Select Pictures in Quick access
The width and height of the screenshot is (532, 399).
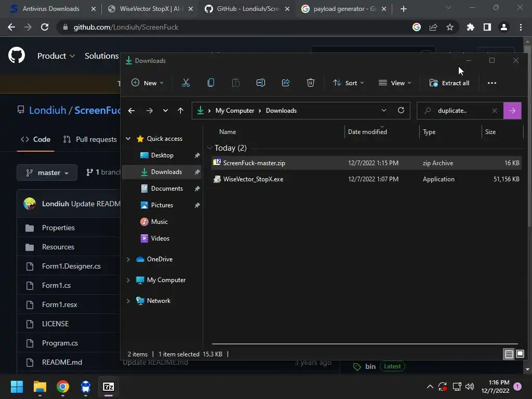[162, 205]
